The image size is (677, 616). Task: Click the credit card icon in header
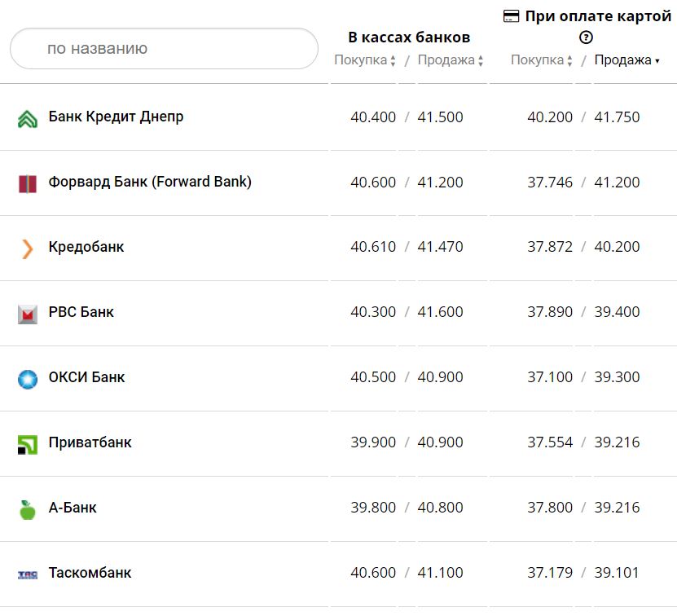512,16
